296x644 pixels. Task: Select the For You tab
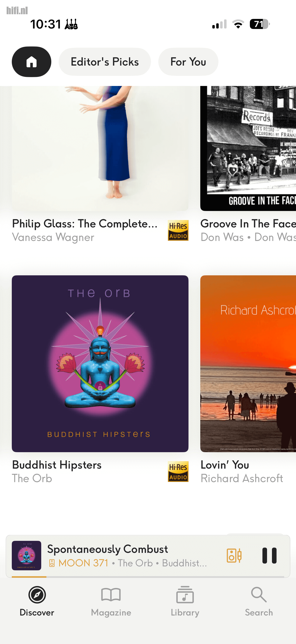point(188,62)
